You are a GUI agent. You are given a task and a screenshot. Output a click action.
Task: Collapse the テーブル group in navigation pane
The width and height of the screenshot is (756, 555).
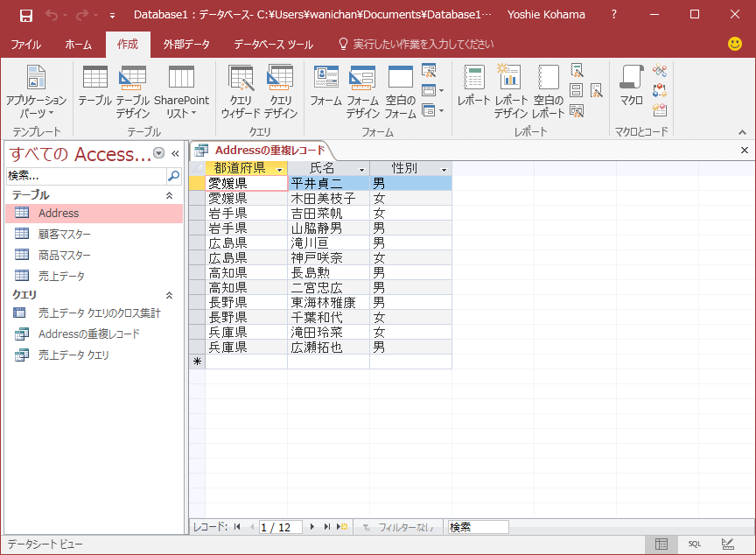tap(169, 195)
